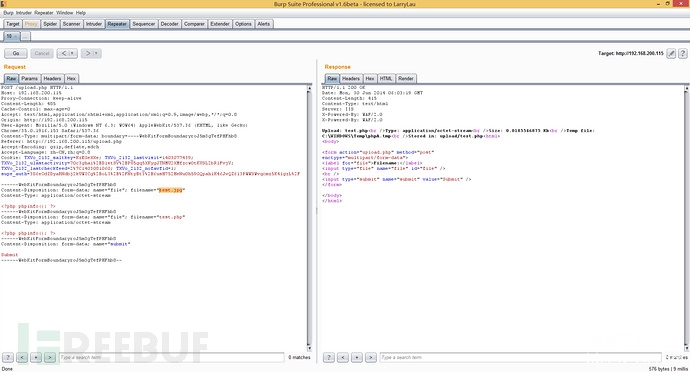Jump to next match in request search
Viewport: 690px width, 372px height.
[x=50, y=357]
